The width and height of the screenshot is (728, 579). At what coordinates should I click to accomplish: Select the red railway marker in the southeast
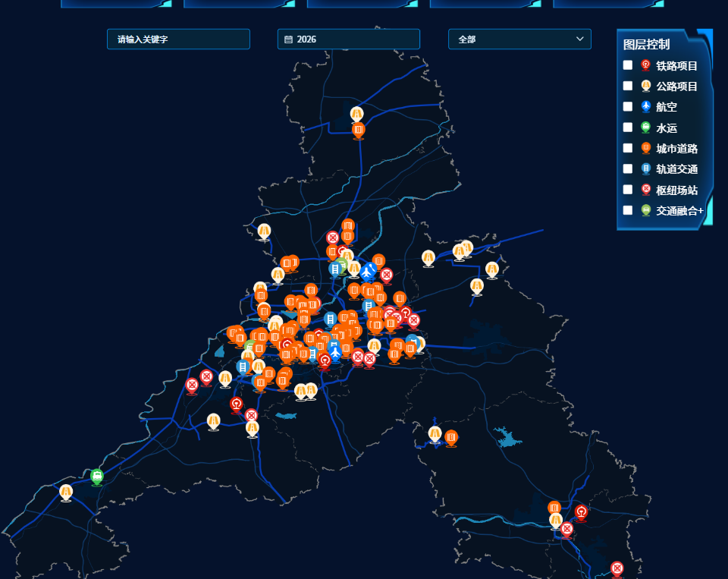(x=581, y=512)
